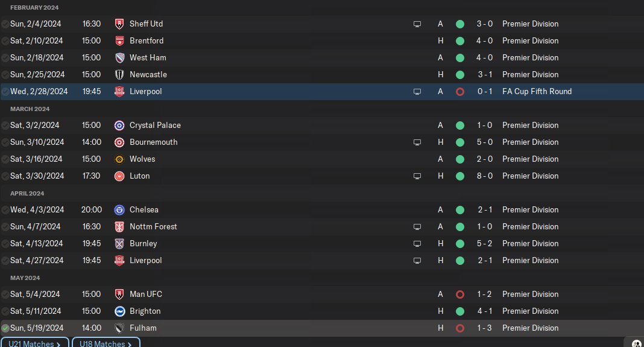This screenshot has height=347, width=644.
Task: Click the icon in the bottom-right corner
Action: (x=636, y=343)
